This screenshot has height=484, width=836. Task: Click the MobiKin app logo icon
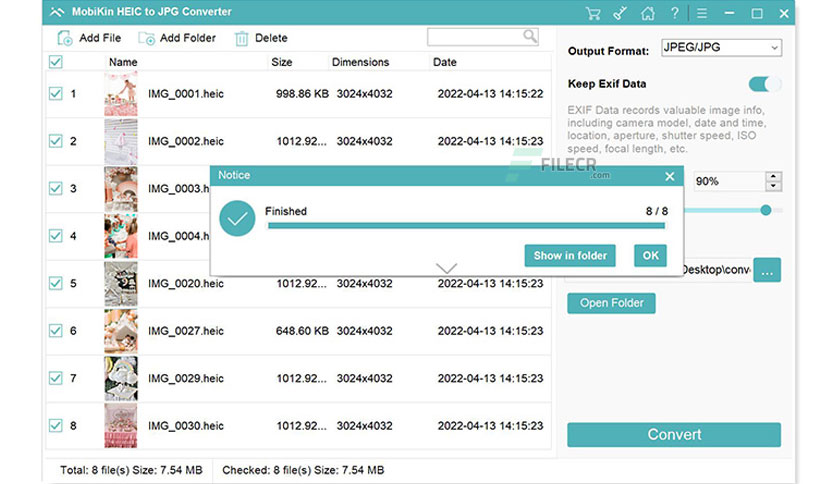(x=57, y=12)
